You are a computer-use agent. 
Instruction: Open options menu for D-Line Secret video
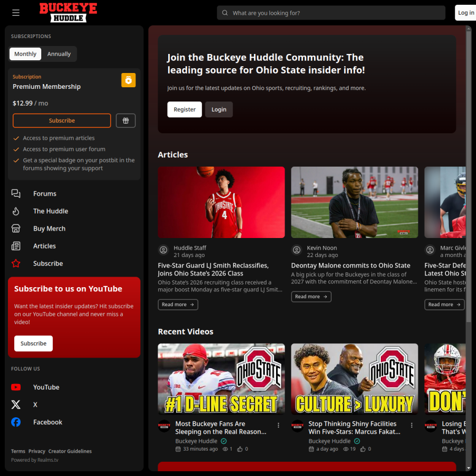(x=278, y=425)
